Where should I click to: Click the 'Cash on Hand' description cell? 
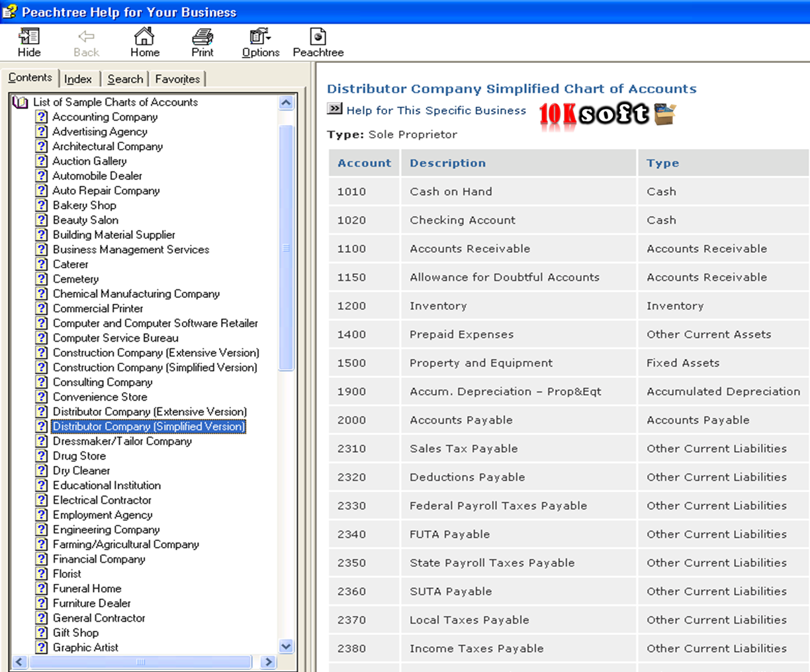519,191
